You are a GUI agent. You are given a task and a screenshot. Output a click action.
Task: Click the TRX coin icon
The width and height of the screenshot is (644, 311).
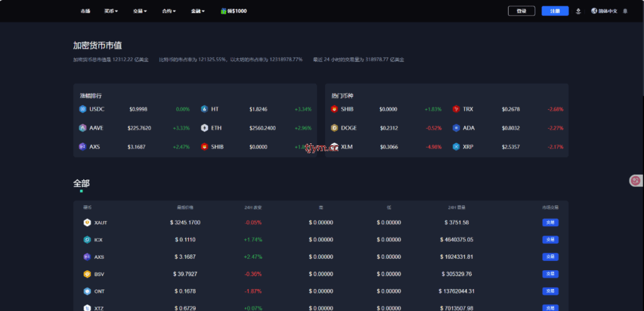(x=456, y=109)
